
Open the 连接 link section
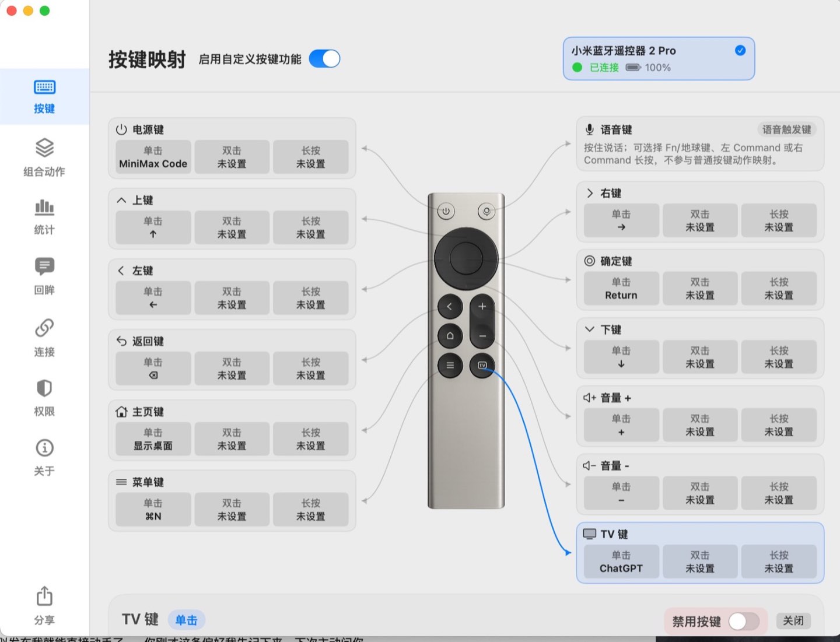click(x=44, y=337)
